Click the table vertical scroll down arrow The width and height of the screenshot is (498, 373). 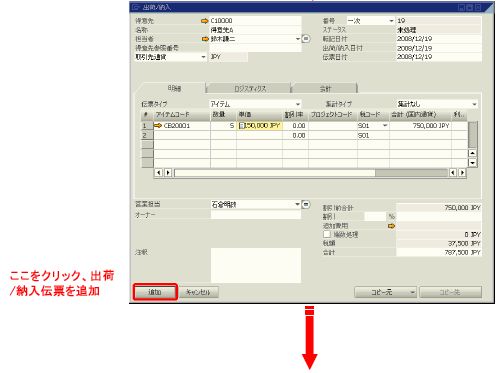(x=472, y=163)
